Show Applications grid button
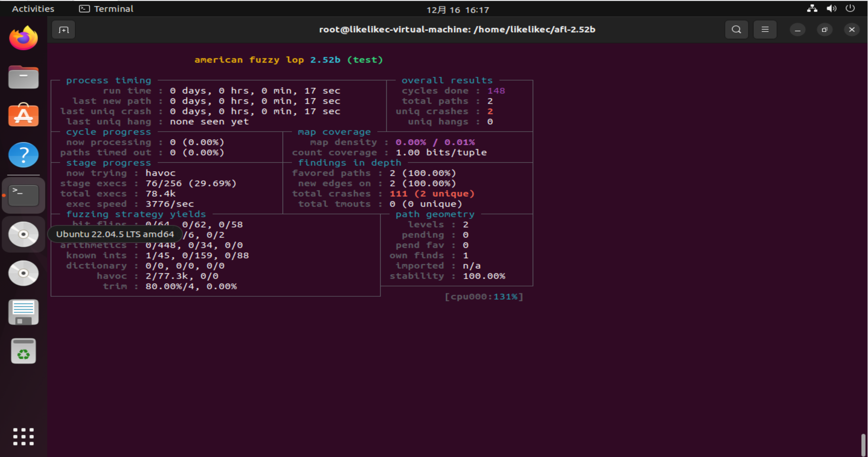868x457 pixels. point(23,436)
